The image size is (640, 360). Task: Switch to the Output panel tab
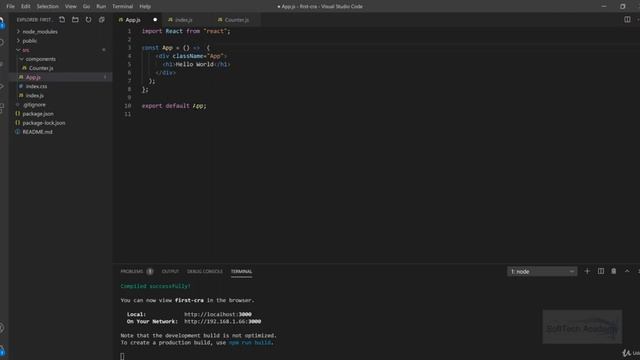[x=170, y=271]
